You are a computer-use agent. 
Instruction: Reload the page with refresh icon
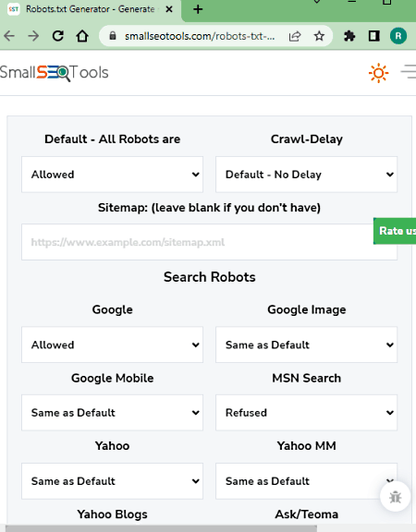tap(57, 36)
